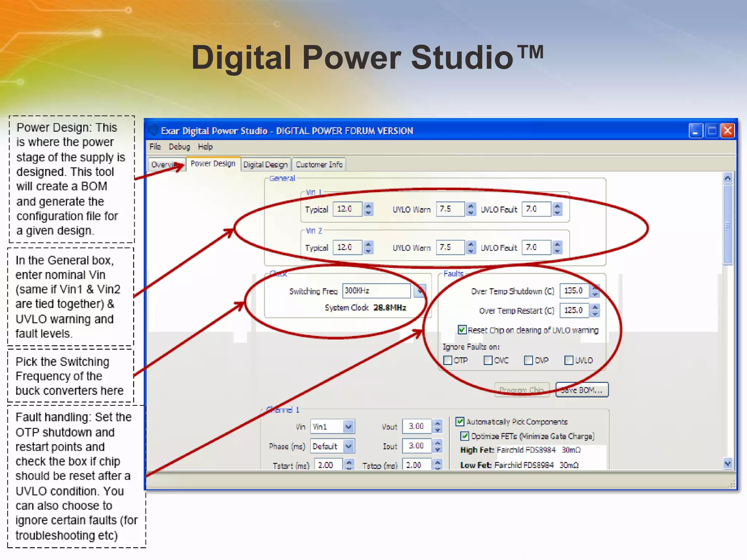The width and height of the screenshot is (747, 560).
Task: Minimize the Digital Power Studio window
Action: 696,131
